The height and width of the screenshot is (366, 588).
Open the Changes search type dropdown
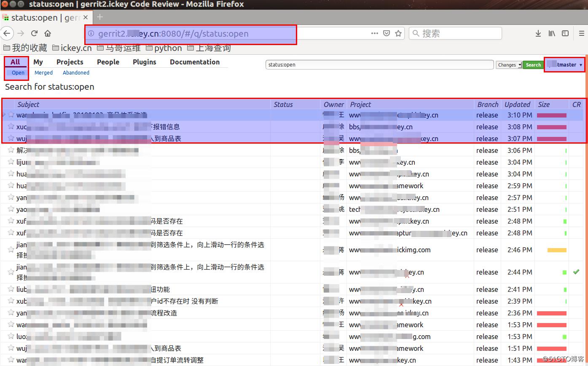[509, 65]
